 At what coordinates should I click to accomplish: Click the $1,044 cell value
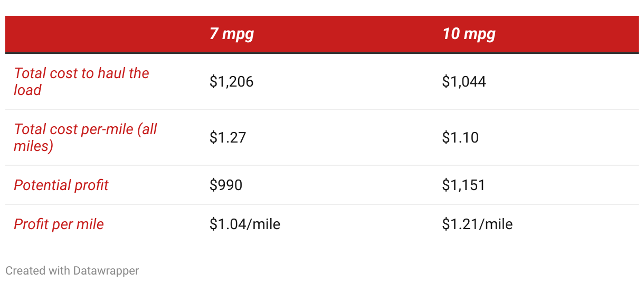[464, 82]
